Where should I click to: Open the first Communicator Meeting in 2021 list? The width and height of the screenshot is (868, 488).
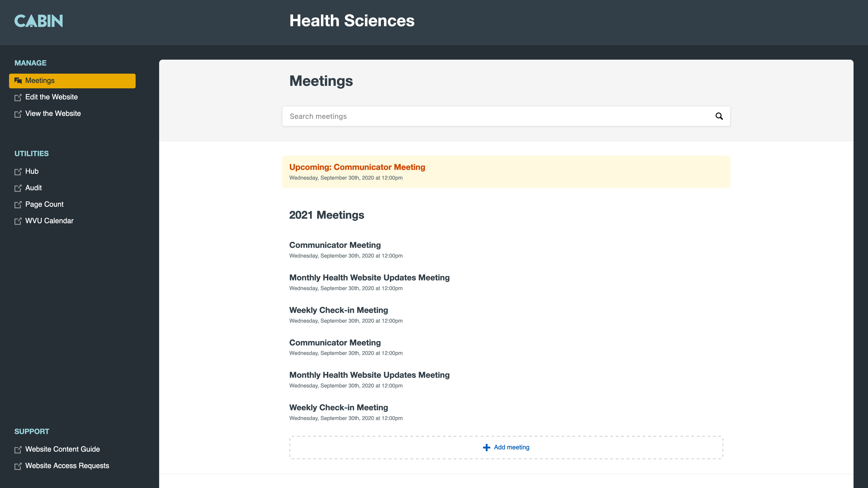pyautogui.click(x=335, y=245)
